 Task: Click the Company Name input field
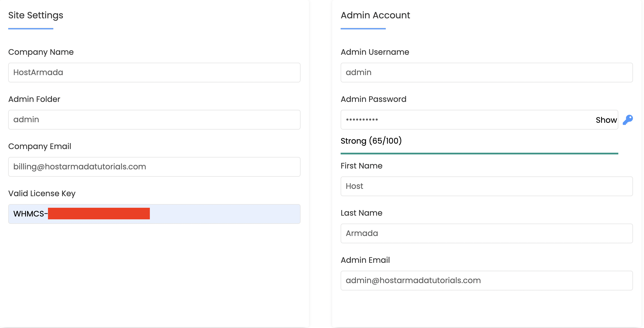pyautogui.click(x=154, y=73)
